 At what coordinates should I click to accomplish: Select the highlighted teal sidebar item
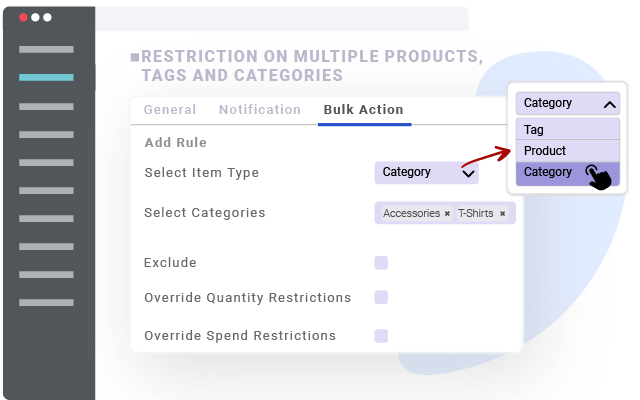pos(46,77)
